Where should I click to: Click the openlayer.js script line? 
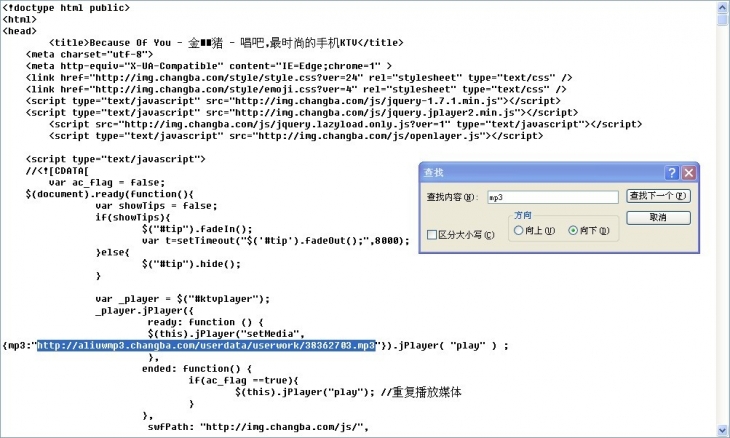296,136
